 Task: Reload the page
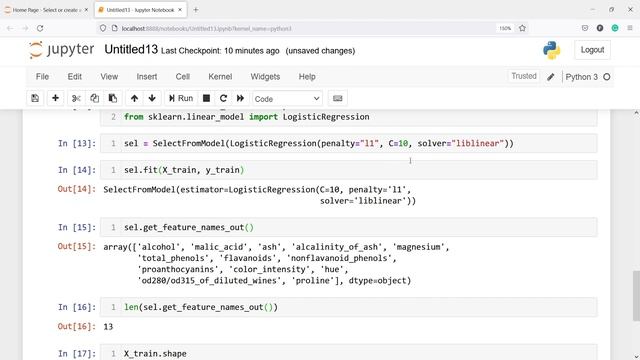(x=40, y=28)
